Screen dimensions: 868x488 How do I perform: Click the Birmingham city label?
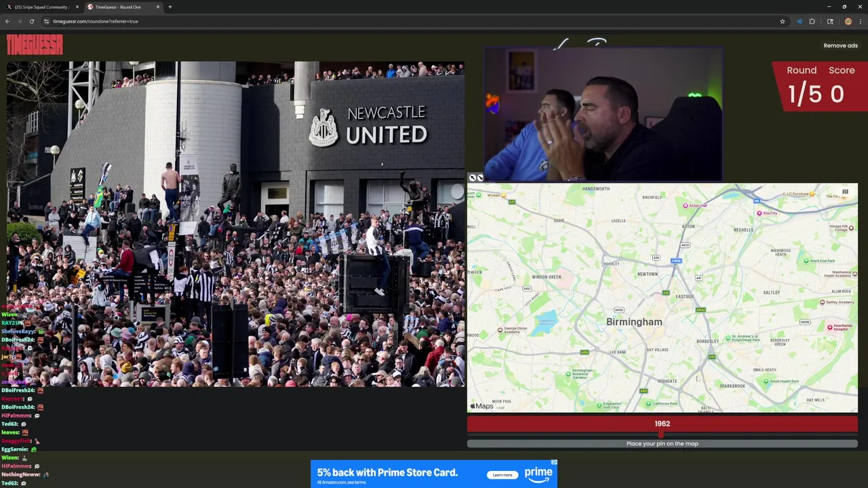point(634,322)
